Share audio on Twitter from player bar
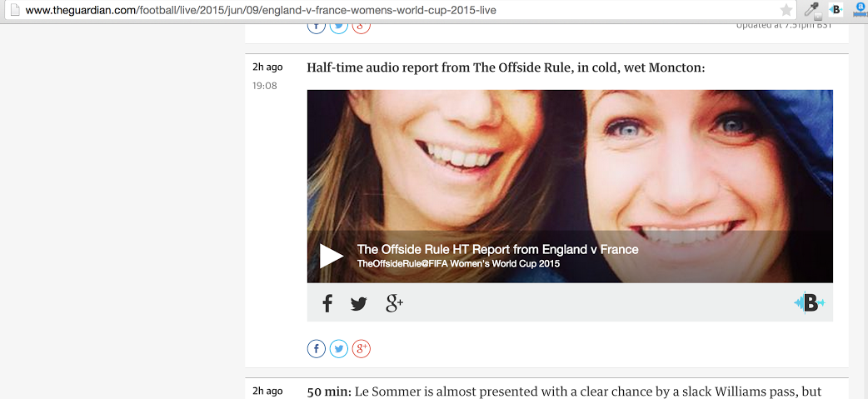 (358, 304)
